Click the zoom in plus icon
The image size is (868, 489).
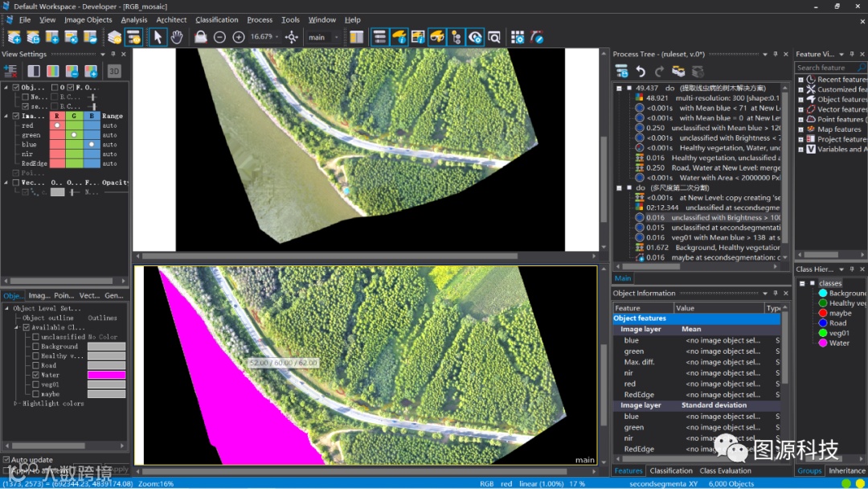pos(239,37)
